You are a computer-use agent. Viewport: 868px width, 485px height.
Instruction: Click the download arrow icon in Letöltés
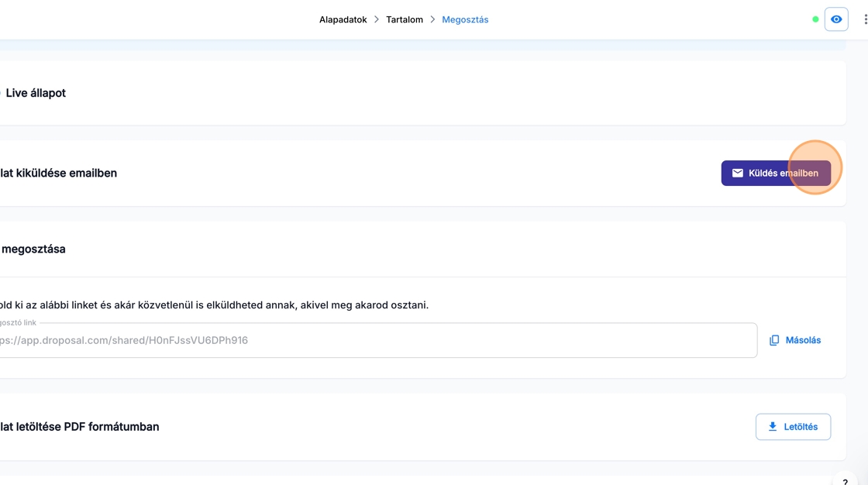click(x=772, y=427)
